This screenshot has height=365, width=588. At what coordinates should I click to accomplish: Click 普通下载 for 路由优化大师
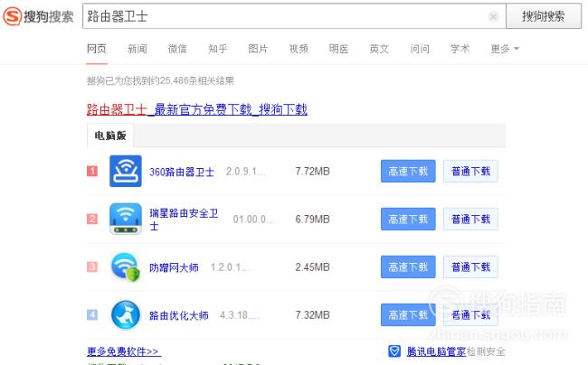[470, 314]
